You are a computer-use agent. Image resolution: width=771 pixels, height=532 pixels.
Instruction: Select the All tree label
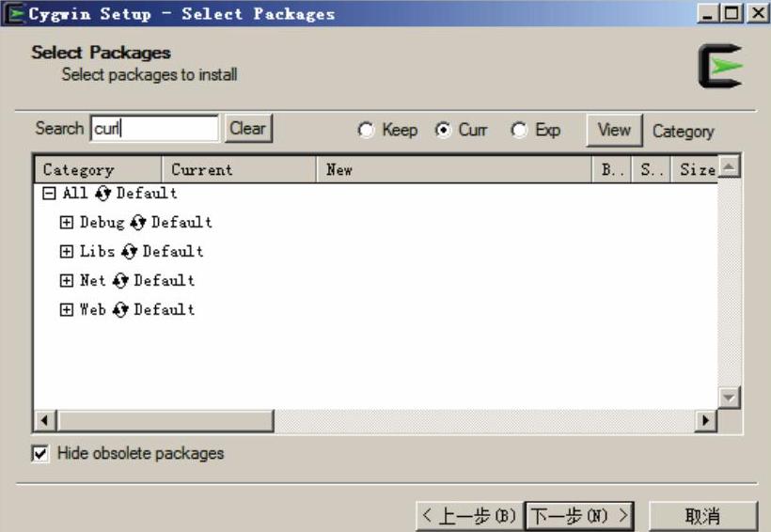point(74,194)
